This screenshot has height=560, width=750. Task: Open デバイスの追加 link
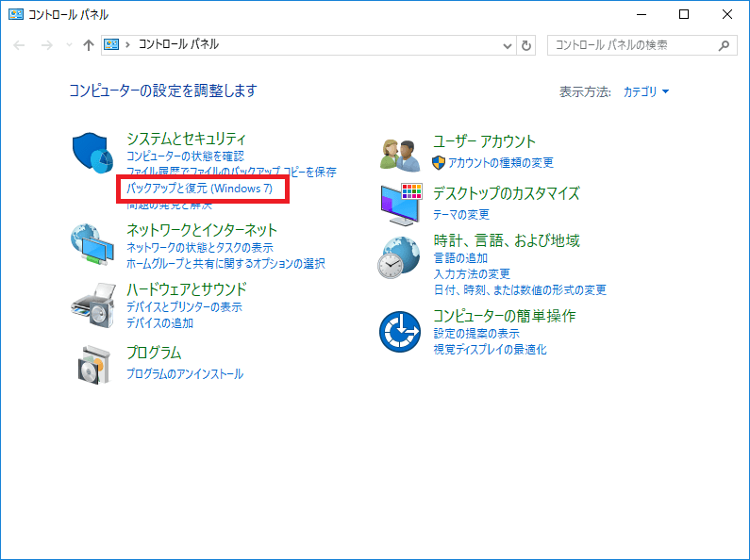coord(159,323)
